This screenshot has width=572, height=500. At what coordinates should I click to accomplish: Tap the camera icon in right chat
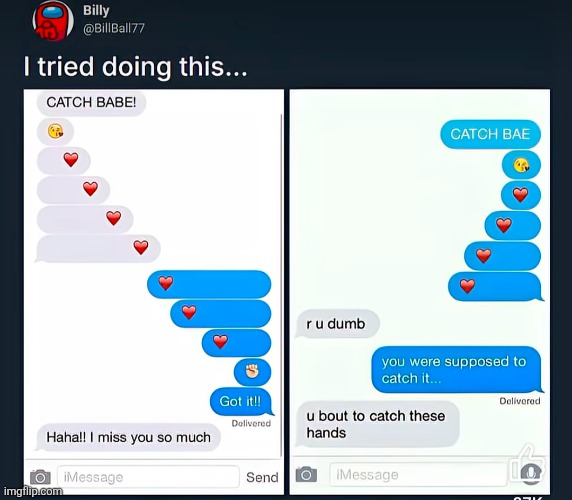306,474
